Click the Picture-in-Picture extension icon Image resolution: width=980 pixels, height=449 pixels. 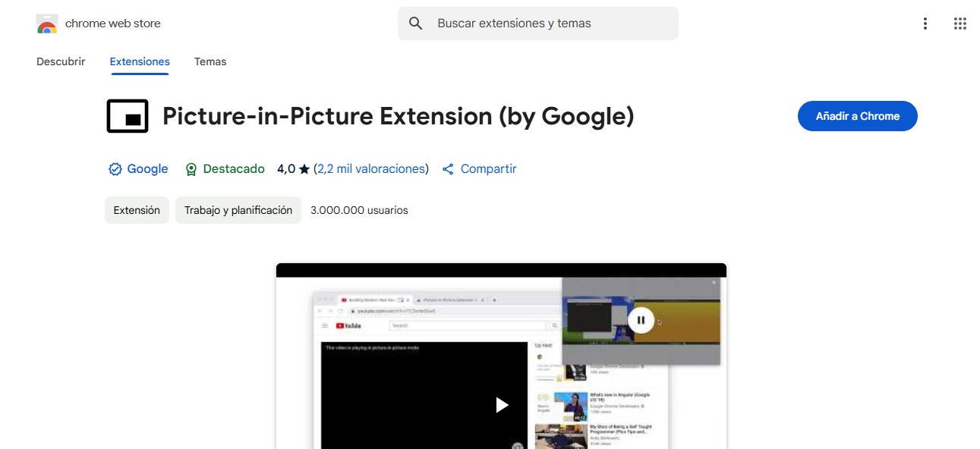(x=128, y=116)
